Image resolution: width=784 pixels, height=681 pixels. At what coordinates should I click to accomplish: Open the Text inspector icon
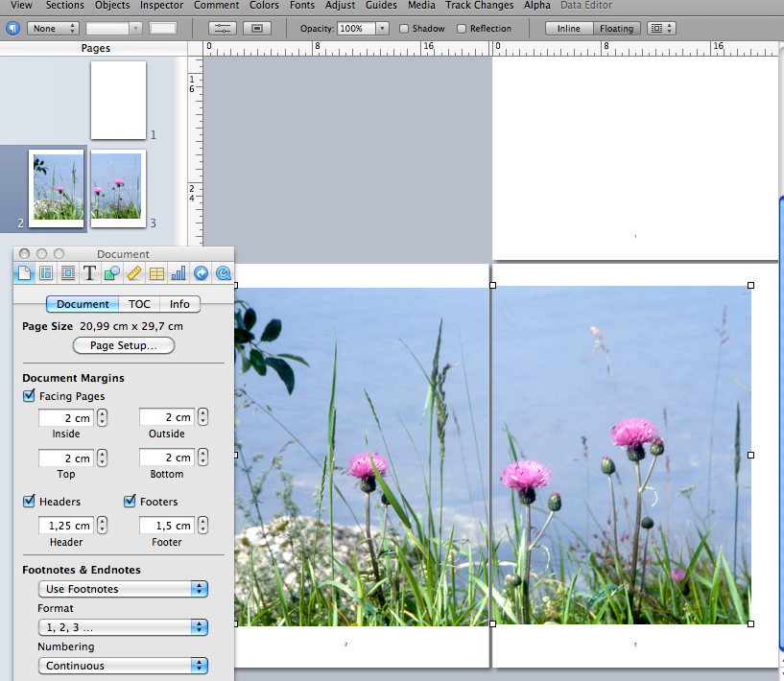point(89,273)
